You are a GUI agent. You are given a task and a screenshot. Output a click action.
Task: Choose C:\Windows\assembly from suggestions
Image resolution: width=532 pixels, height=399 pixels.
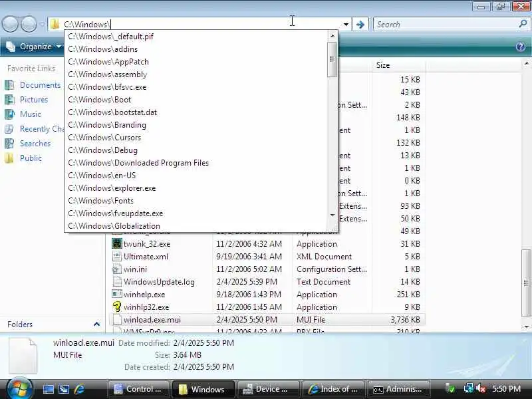pos(196,74)
